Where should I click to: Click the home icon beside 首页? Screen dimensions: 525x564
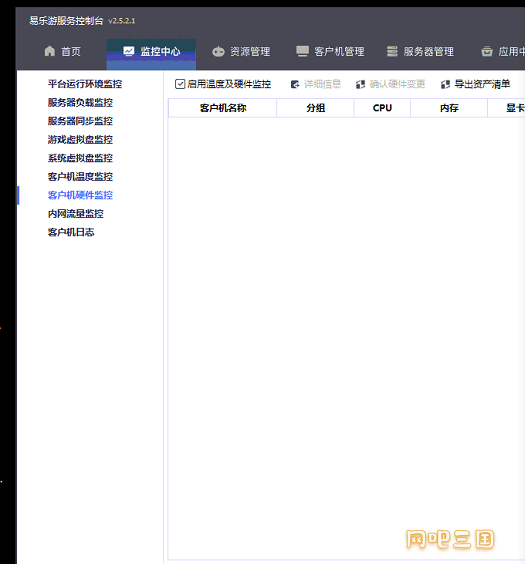tap(50, 51)
